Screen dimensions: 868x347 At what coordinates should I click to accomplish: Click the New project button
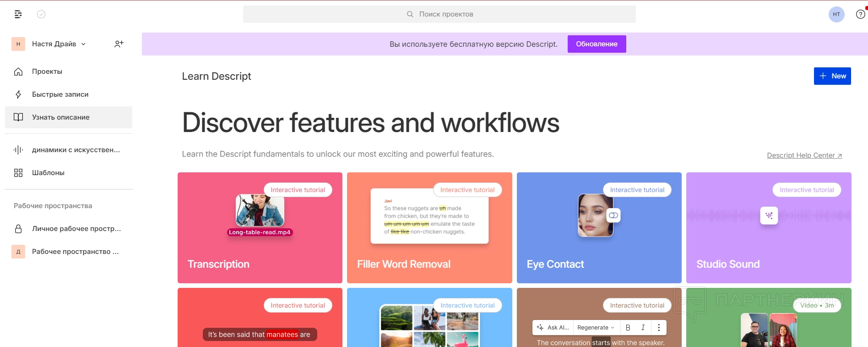click(832, 76)
